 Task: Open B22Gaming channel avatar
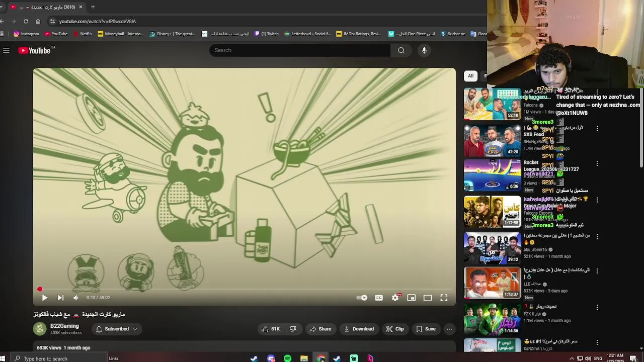[x=40, y=329]
